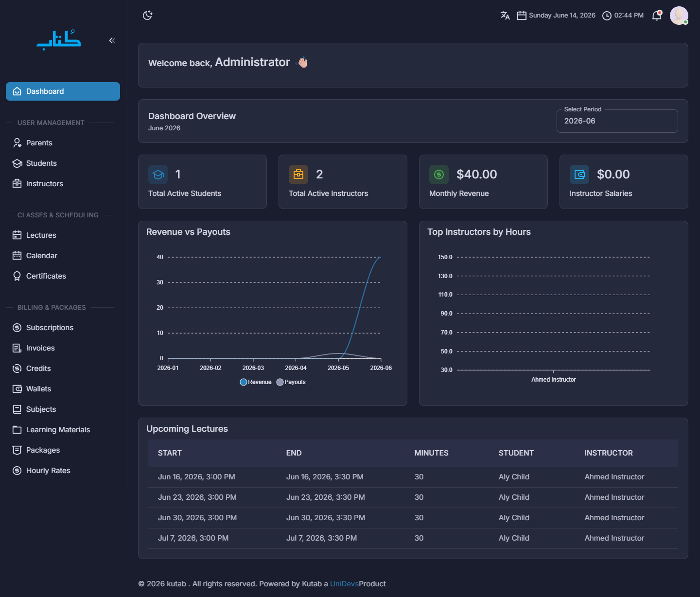Viewport: 700px width, 597px height.
Task: Open the Parents page
Action: point(63,143)
